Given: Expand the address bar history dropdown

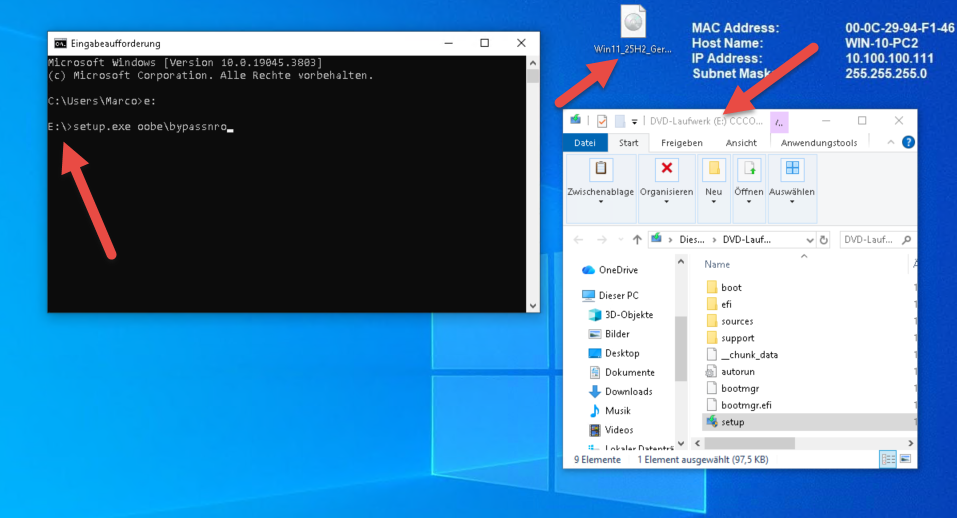Looking at the screenshot, I should pos(808,240).
